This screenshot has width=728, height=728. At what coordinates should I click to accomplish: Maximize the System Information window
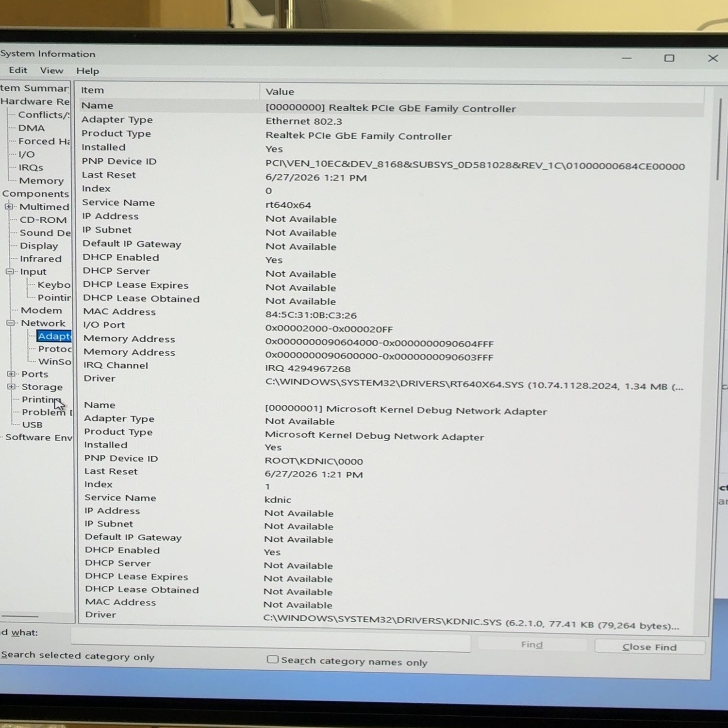pos(669,58)
